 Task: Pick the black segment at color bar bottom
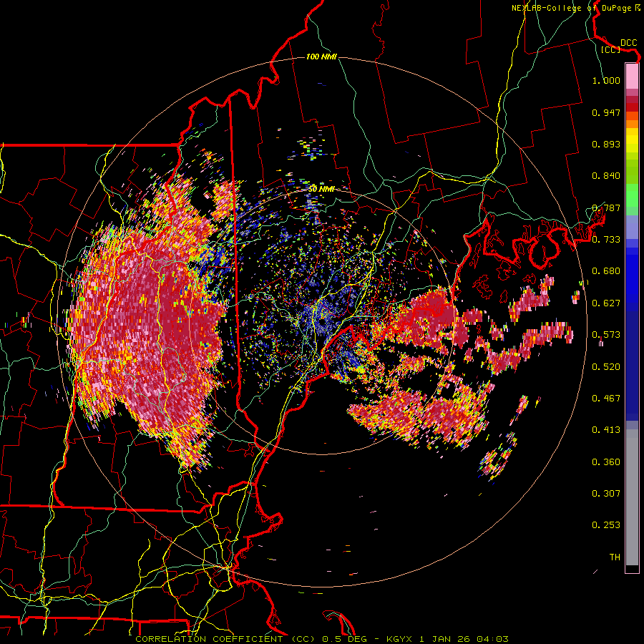click(632, 568)
